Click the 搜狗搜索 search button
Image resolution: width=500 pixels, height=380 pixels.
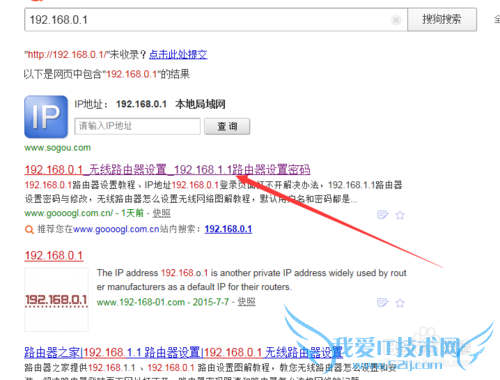click(442, 20)
